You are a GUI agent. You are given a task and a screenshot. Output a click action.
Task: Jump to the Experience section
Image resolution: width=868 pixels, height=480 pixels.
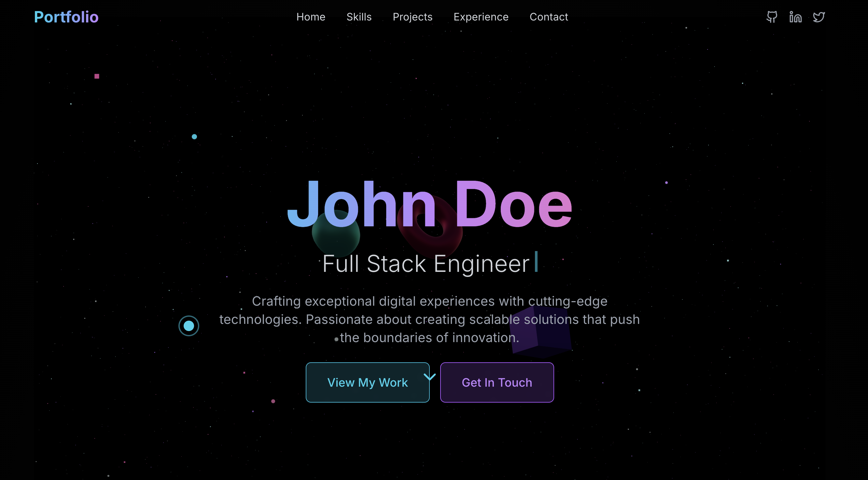[x=481, y=17]
